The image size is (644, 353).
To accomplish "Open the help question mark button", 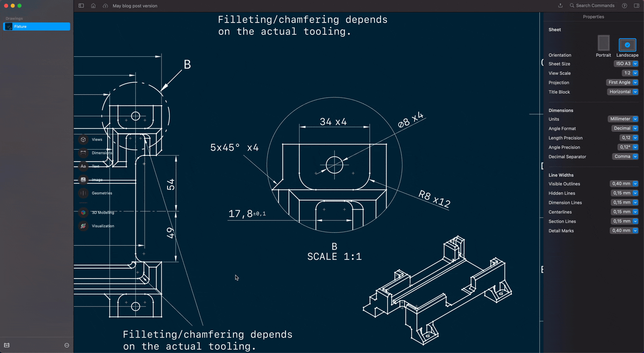I will pyautogui.click(x=624, y=6).
